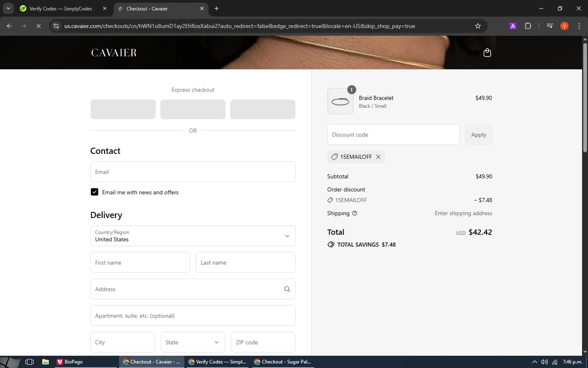Click the page vertical scrollbar
Image resolution: width=588 pixels, height=368 pixels.
[585, 97]
